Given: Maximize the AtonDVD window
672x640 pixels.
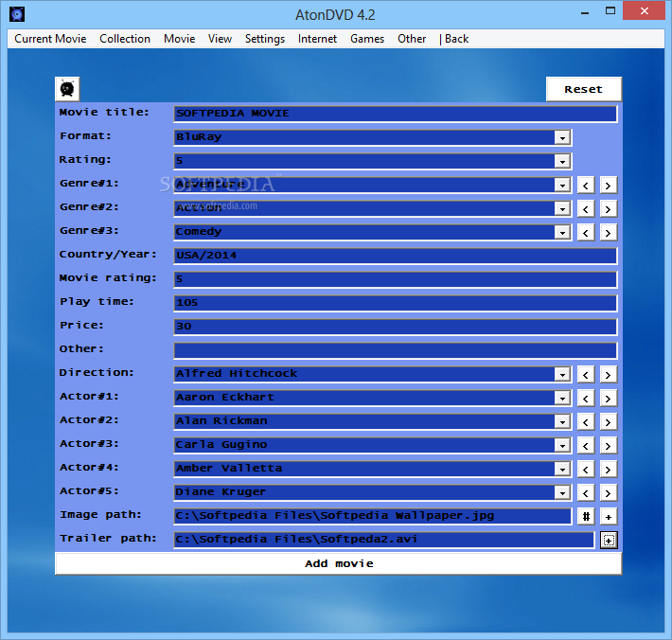Looking at the screenshot, I should coord(610,11).
